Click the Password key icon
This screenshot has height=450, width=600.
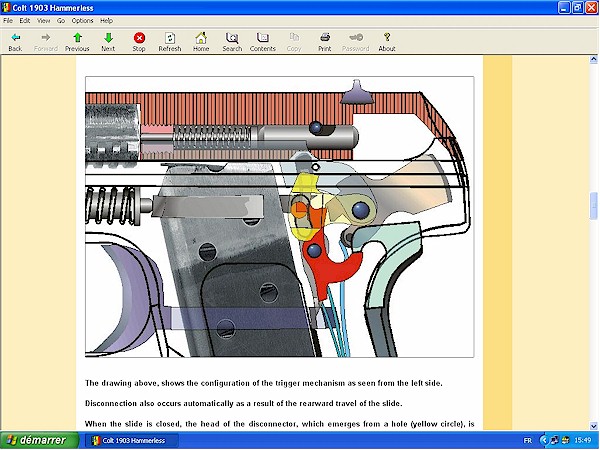point(355,41)
